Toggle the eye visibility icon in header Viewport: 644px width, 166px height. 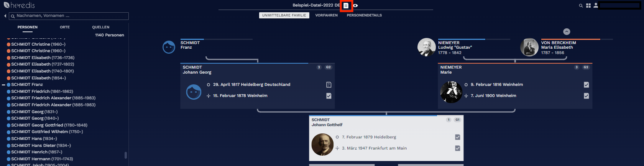point(355,6)
